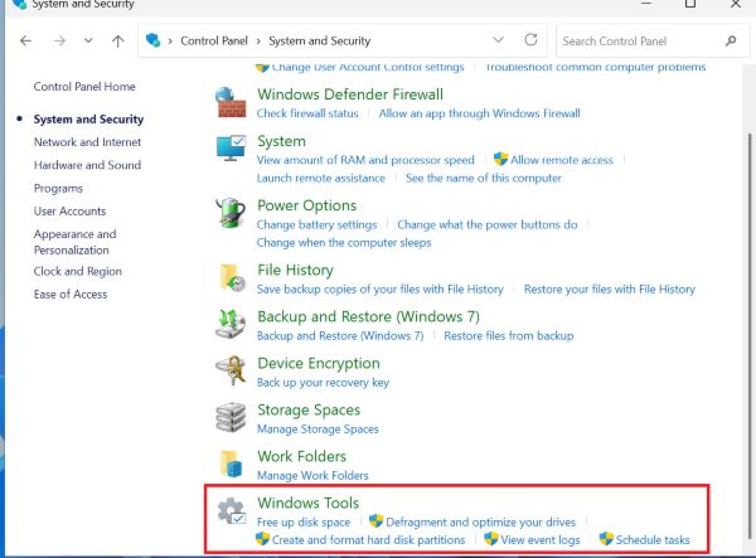The image size is (756, 558).
Task: Select System and Security in the sidebar
Action: coord(88,119)
